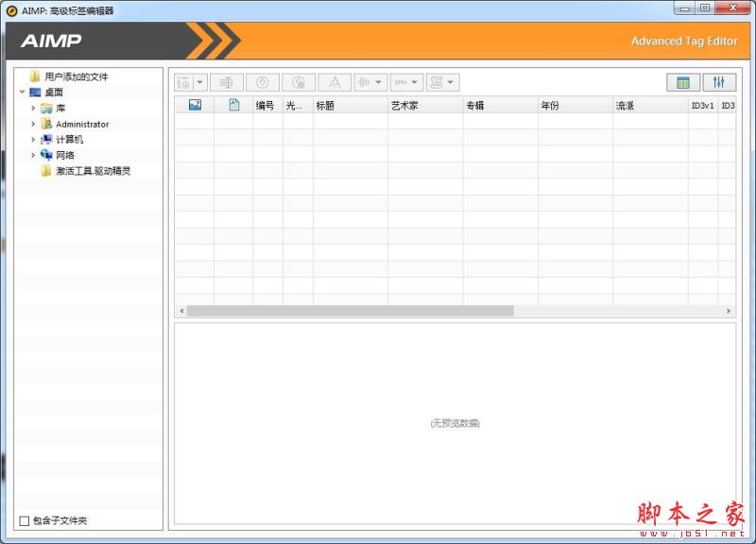Image resolution: width=756 pixels, height=544 pixels.
Task: Click the 光... column header
Action: 298,105
